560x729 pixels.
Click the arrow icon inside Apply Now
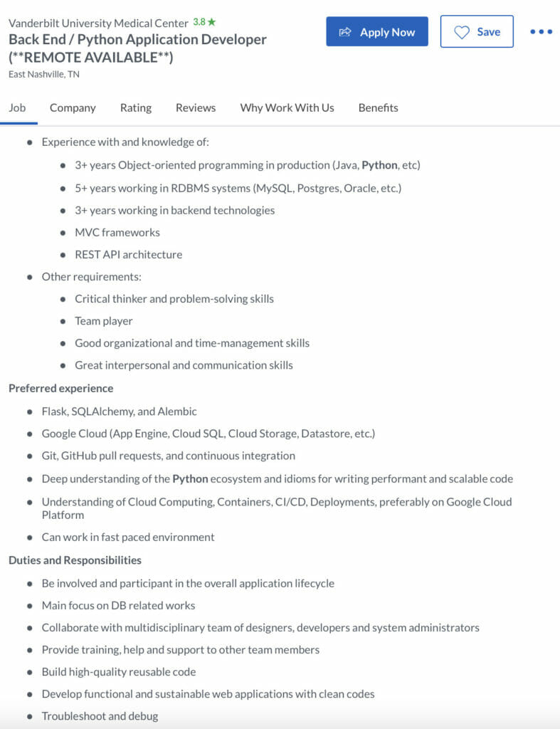tap(346, 32)
